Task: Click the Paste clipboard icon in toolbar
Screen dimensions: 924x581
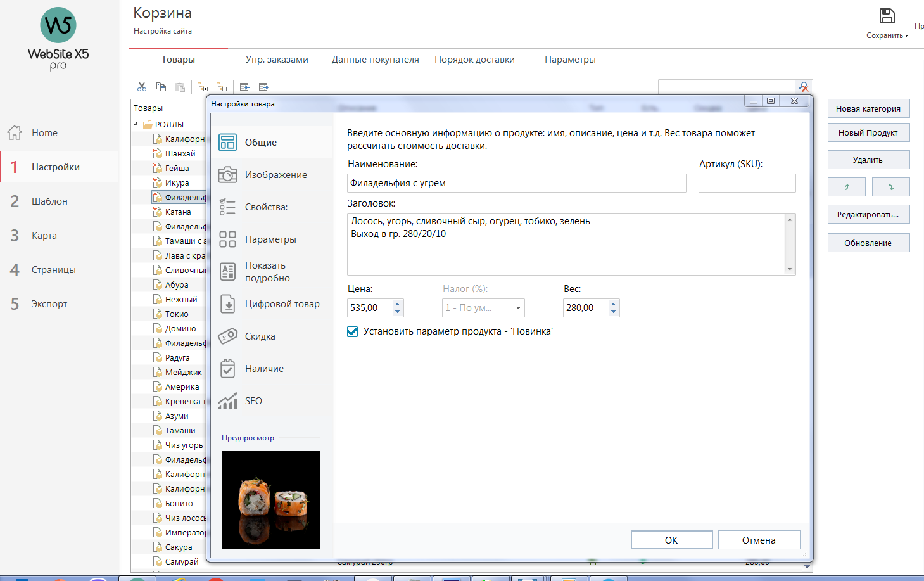Action: [180, 87]
